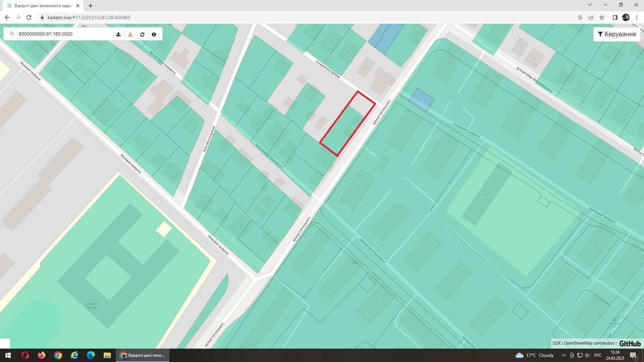
Task: Show hidden system tray icons
Action: click(x=563, y=355)
